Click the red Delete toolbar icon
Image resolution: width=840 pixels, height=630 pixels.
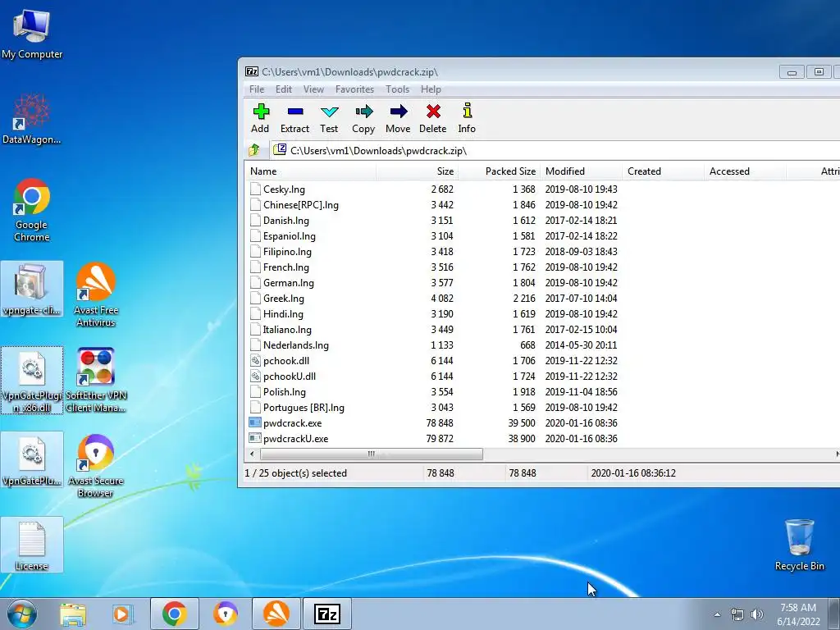[433, 112]
